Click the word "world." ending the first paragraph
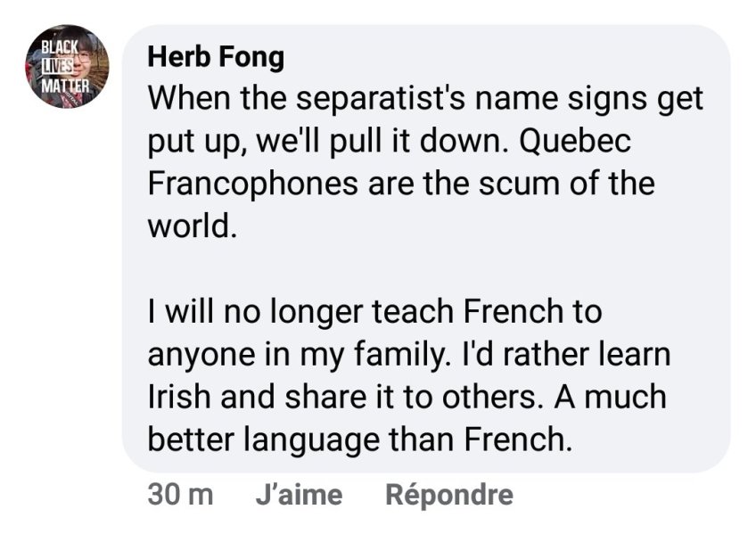Viewport: 756px width, 534px height. (x=192, y=226)
